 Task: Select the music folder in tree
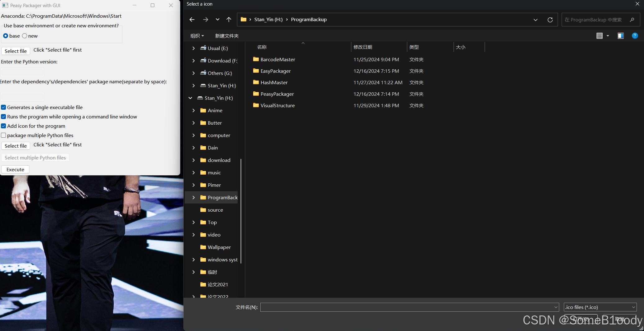point(211,172)
